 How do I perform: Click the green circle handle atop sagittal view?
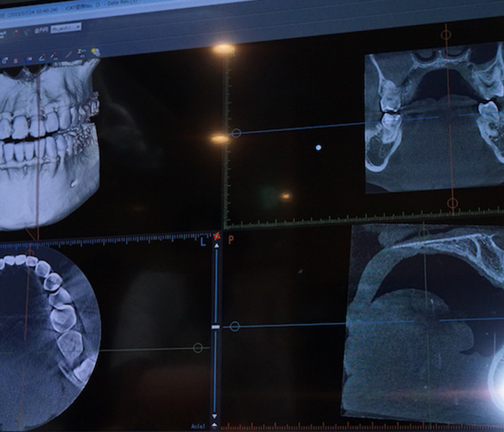pyautogui.click(x=423, y=234)
